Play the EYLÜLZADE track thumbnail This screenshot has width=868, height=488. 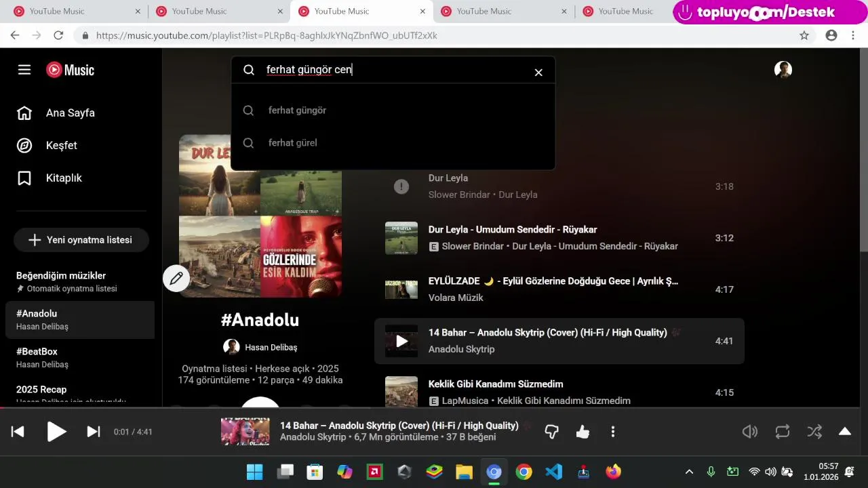point(401,289)
